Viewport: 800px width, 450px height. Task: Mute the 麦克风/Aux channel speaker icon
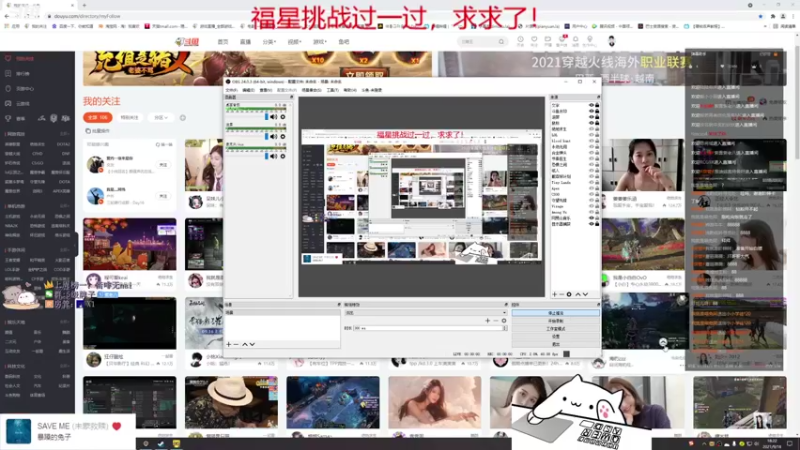pos(274,156)
